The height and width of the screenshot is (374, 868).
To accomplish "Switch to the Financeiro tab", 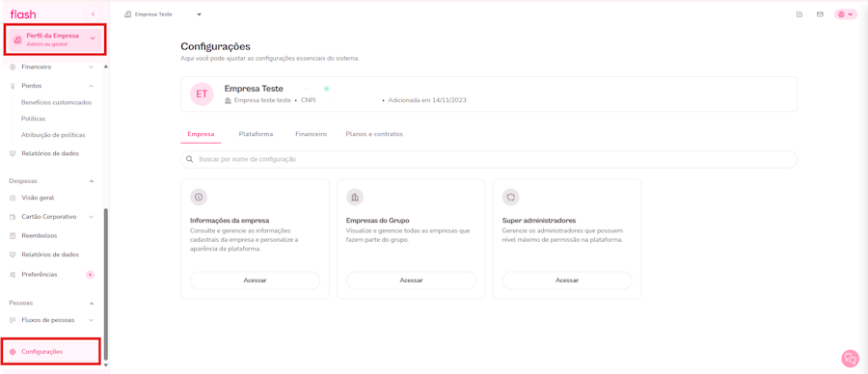I will coord(311,134).
